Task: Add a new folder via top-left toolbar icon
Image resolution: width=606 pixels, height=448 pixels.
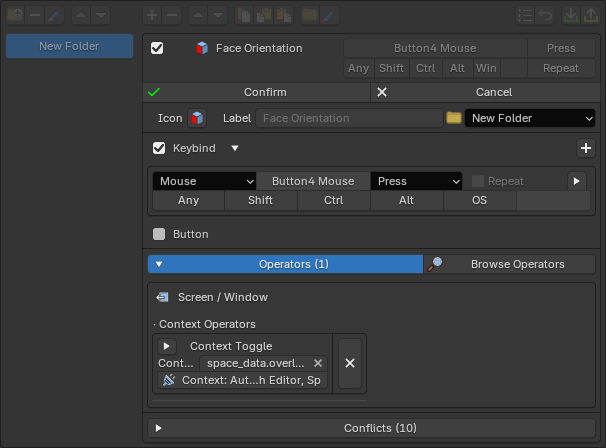Action: [x=15, y=15]
